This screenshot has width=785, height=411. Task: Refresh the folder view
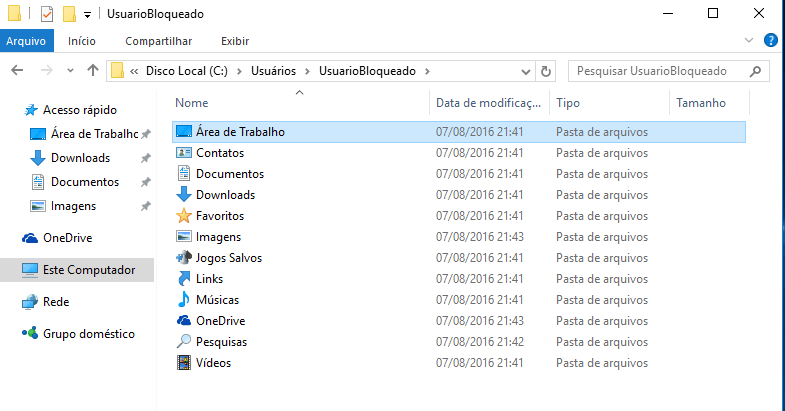[546, 72]
